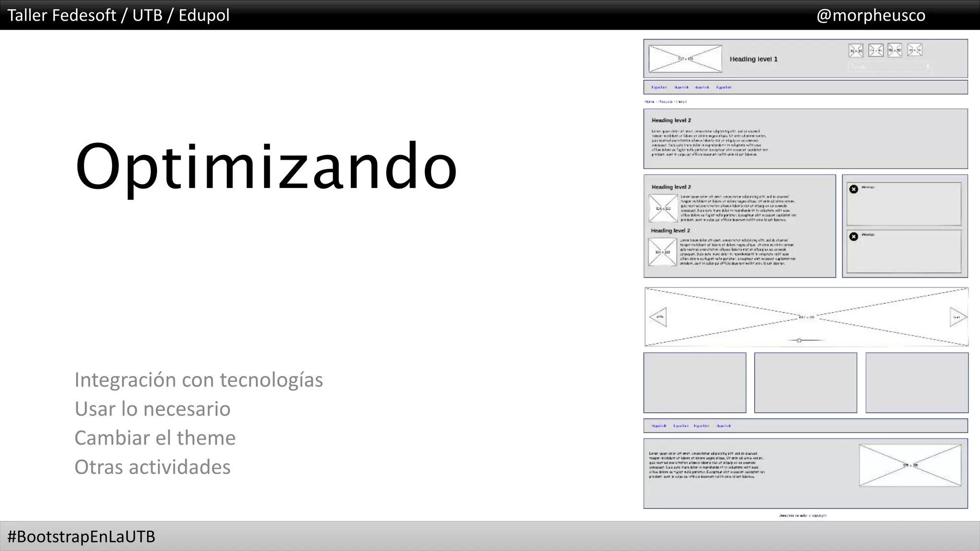Select the 'Heading level 1' text
Image resolution: width=980 pixels, height=551 pixels.
tap(754, 59)
